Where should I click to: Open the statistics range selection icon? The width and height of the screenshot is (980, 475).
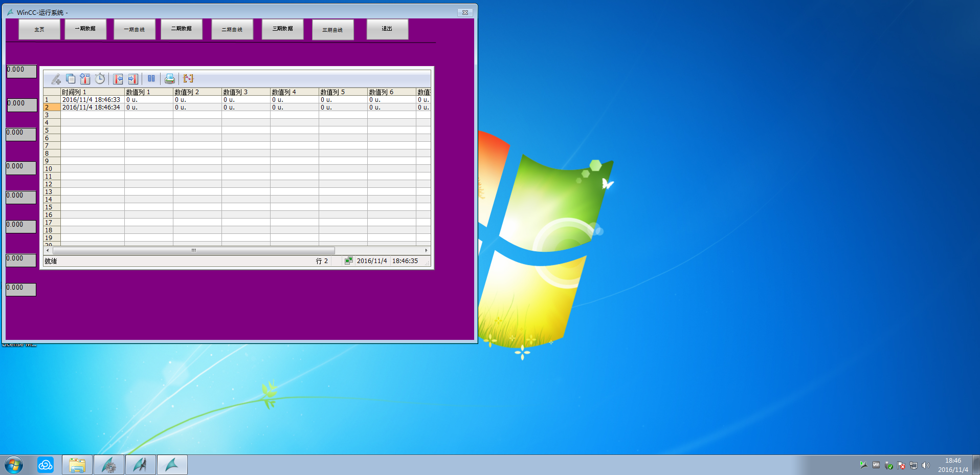click(188, 79)
